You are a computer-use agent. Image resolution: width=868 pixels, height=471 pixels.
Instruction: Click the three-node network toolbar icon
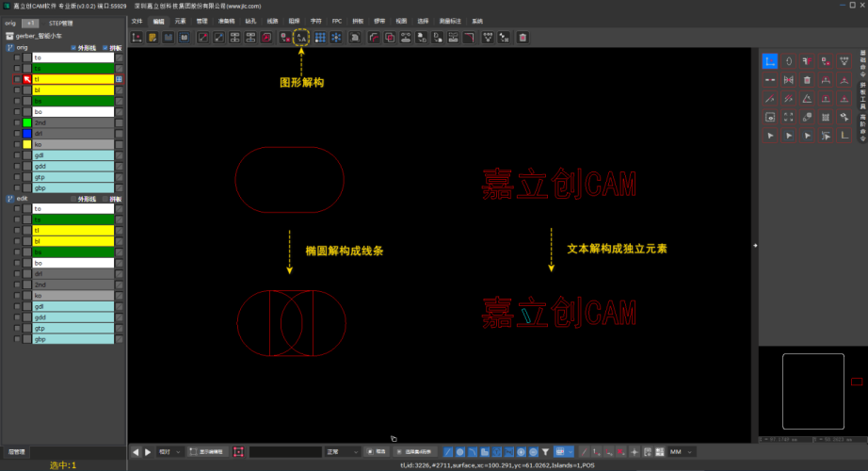(x=488, y=37)
